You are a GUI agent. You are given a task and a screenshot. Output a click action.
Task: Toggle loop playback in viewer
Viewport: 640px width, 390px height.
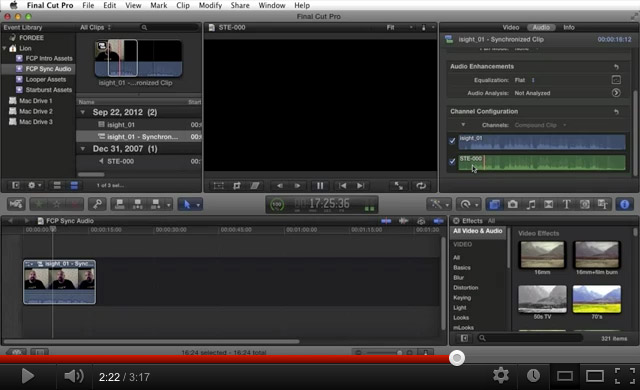[421, 186]
